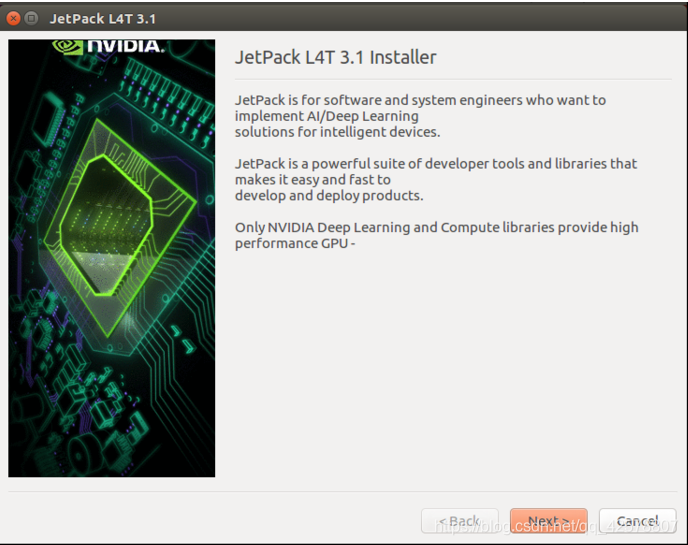
Task: Click the Next button to continue
Action: point(548,521)
